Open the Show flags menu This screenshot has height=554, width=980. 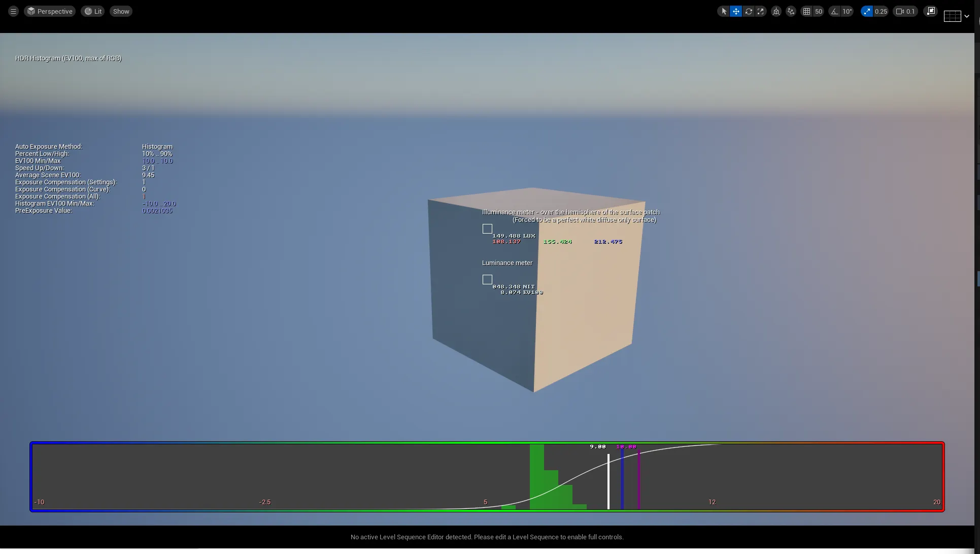coord(121,11)
